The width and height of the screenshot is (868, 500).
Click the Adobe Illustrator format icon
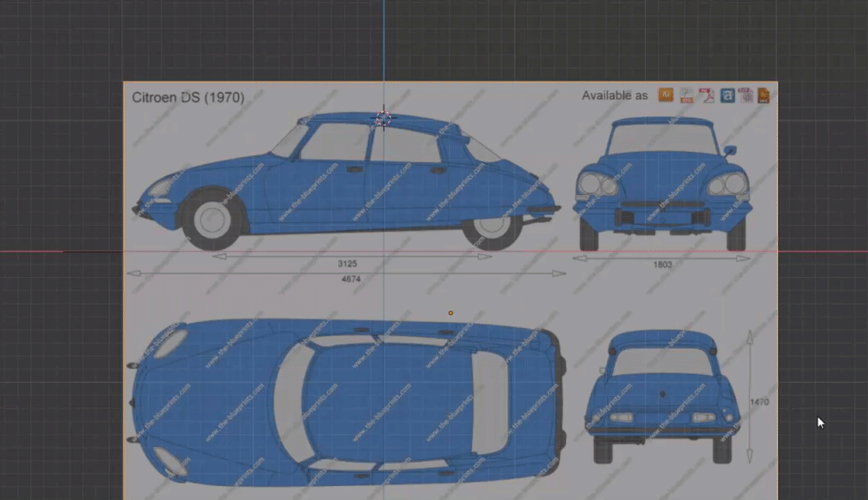666,95
